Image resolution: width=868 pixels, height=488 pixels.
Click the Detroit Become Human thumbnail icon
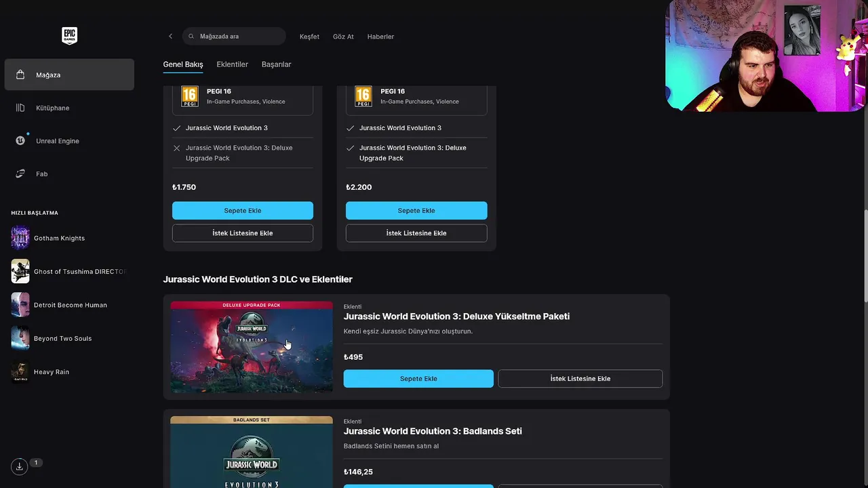click(20, 305)
